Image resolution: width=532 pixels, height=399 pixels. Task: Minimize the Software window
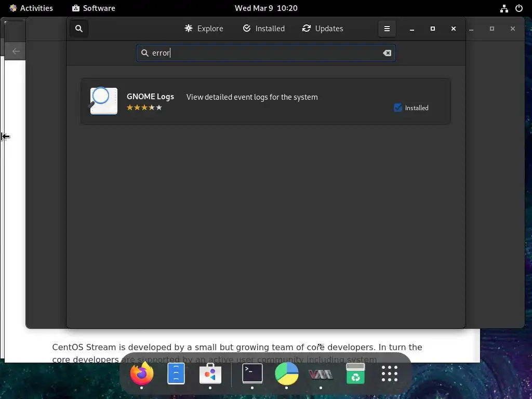[x=412, y=29]
